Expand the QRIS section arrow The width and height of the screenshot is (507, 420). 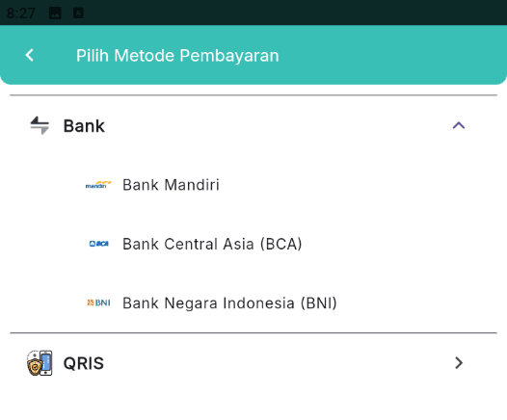click(459, 363)
